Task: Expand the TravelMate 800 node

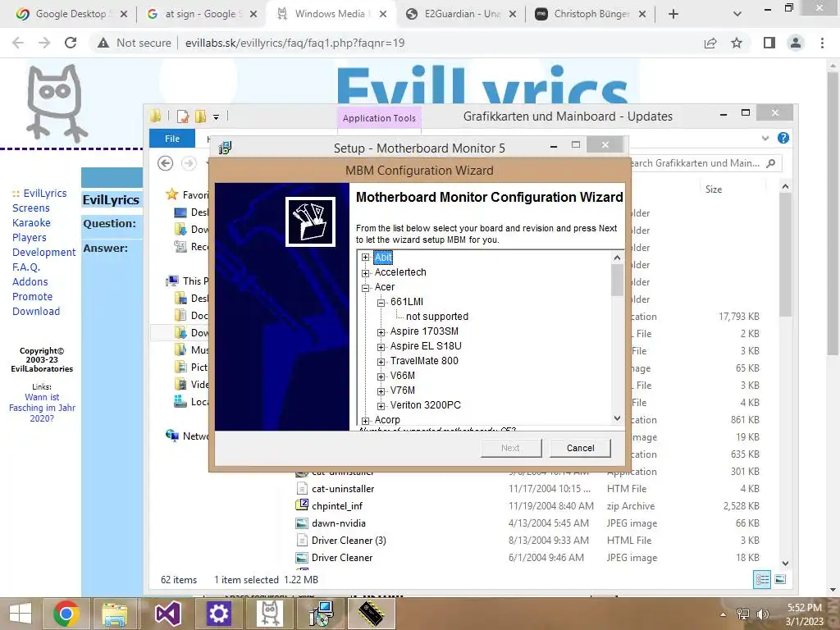Action: coord(381,362)
